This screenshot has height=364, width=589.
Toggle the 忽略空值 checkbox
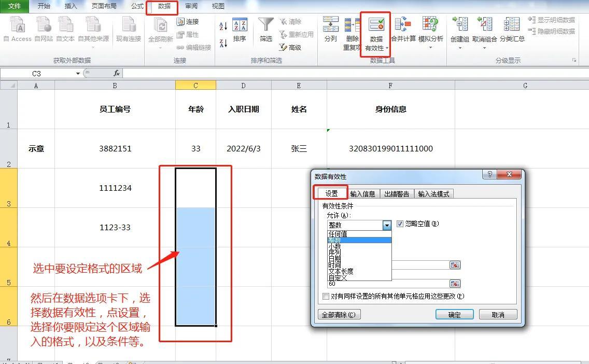coord(400,223)
